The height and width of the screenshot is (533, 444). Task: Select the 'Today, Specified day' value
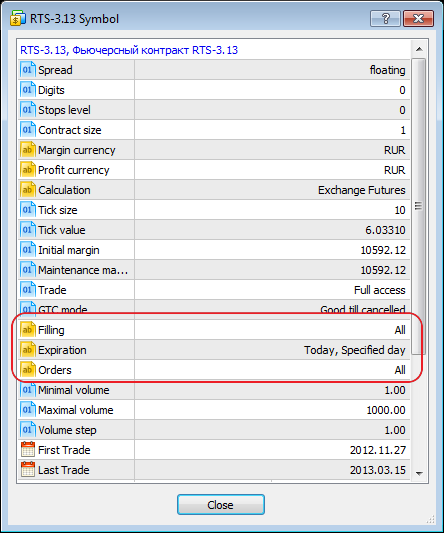coord(355,350)
